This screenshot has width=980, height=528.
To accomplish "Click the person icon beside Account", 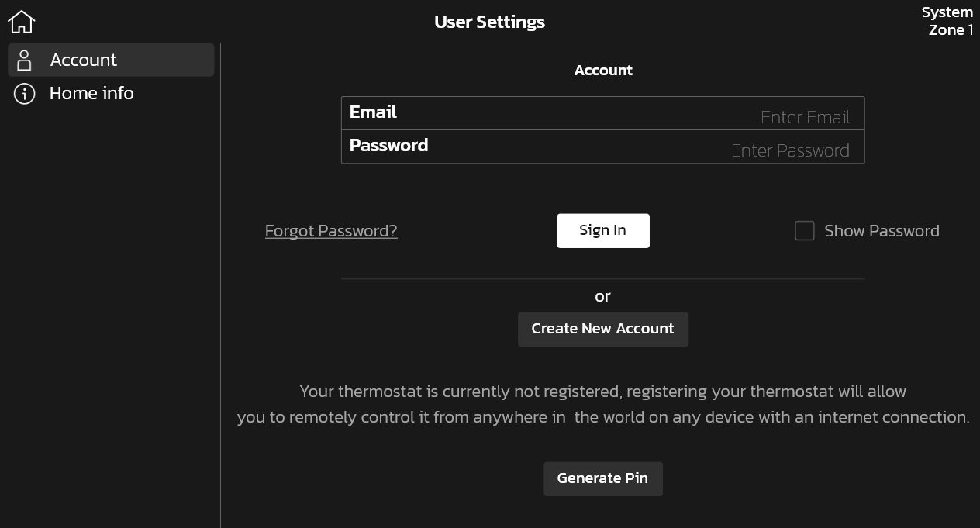I will coord(24,60).
